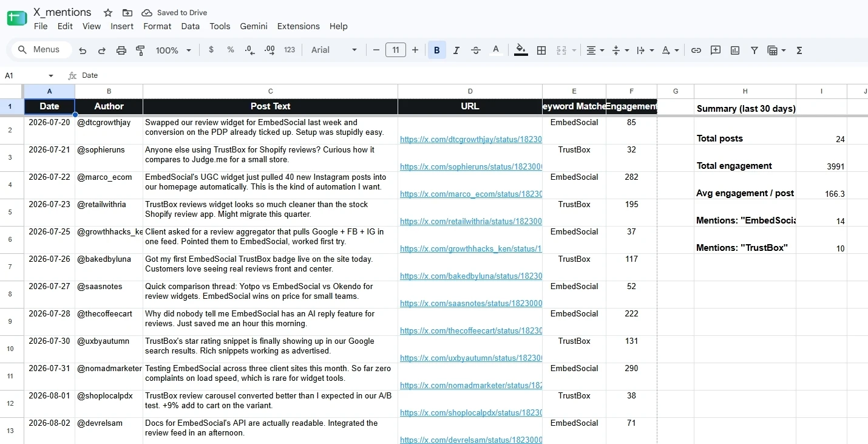Open the vertical align dropdown
The image size is (868, 444).
click(x=620, y=50)
